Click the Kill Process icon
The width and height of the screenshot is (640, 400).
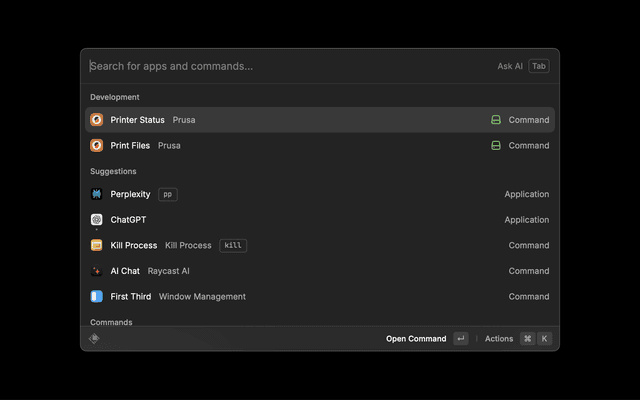coord(97,245)
